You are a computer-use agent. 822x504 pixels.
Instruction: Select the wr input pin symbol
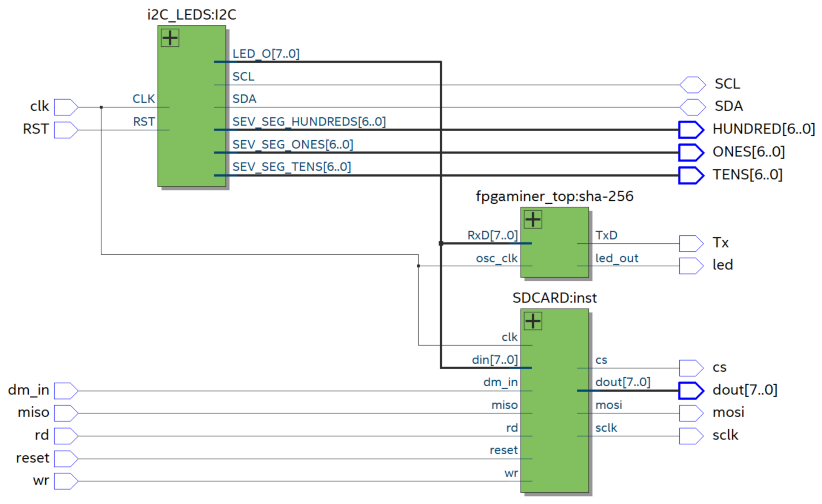click(66, 481)
